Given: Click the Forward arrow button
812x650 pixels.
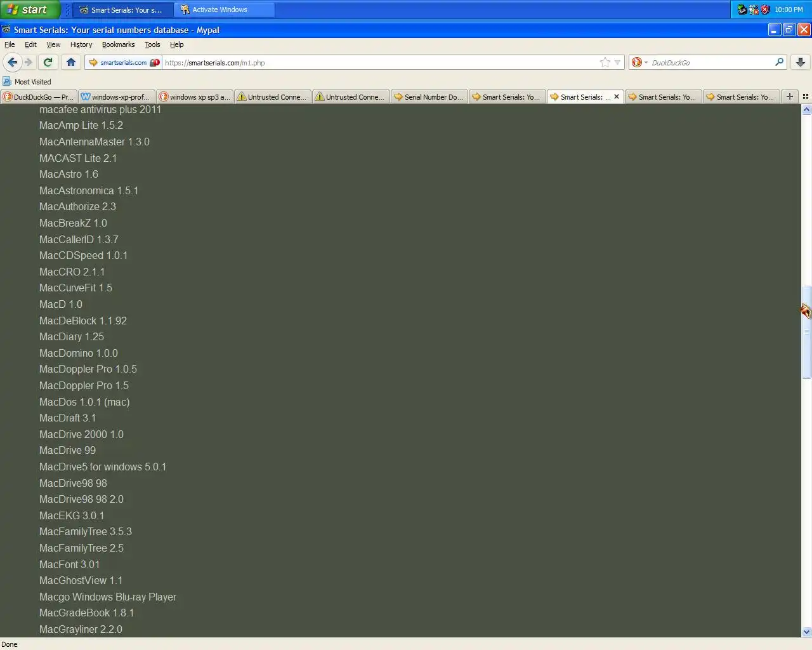Looking at the screenshot, I should coord(29,62).
